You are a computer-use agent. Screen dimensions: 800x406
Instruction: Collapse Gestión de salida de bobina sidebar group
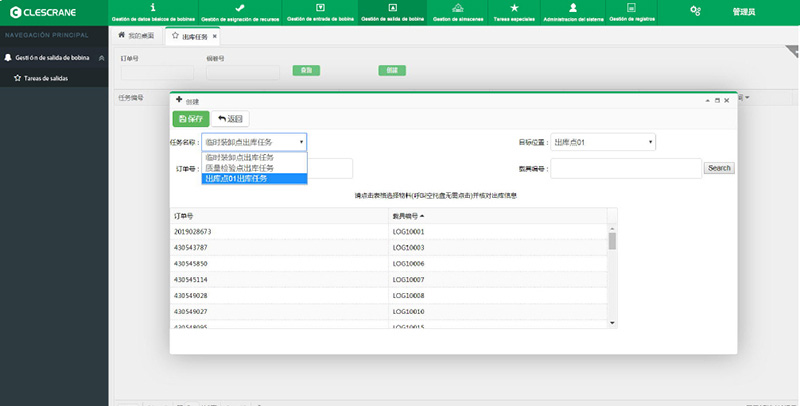102,58
